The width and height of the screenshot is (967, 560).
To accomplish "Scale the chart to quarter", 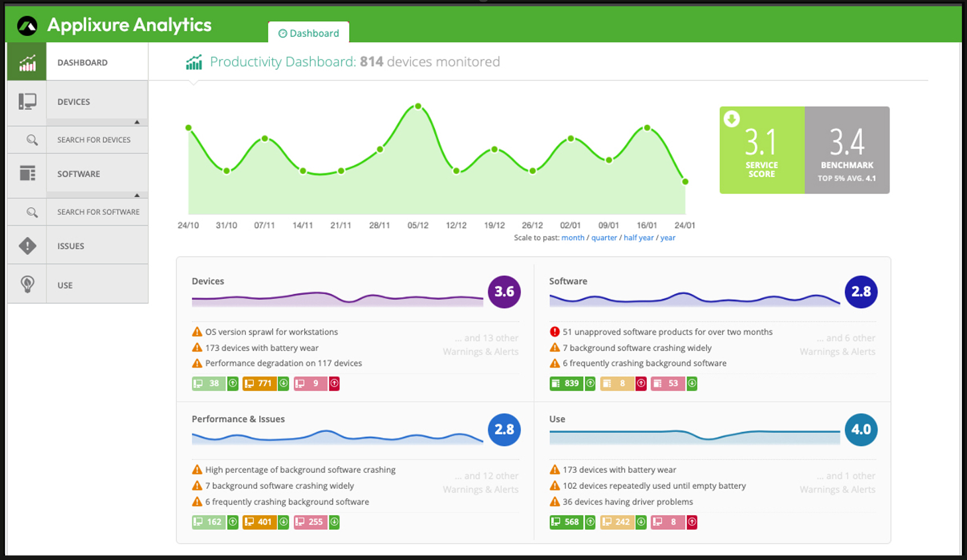I will pos(604,237).
